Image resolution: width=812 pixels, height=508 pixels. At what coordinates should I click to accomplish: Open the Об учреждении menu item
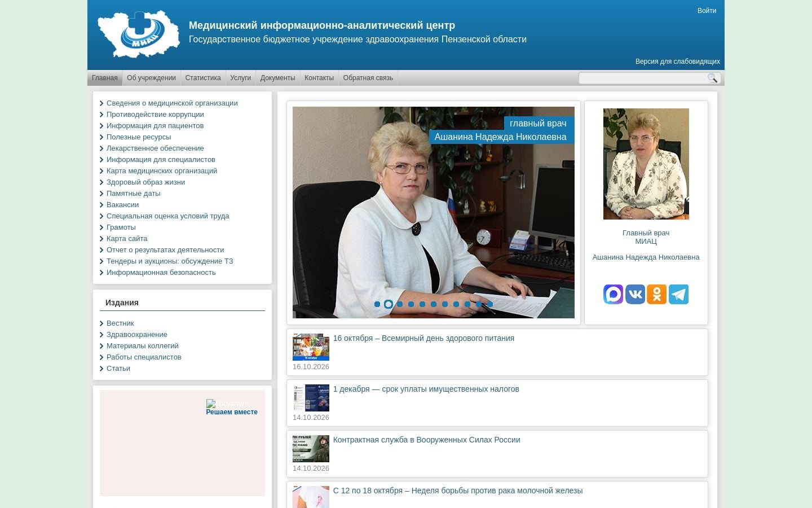pyautogui.click(x=151, y=78)
